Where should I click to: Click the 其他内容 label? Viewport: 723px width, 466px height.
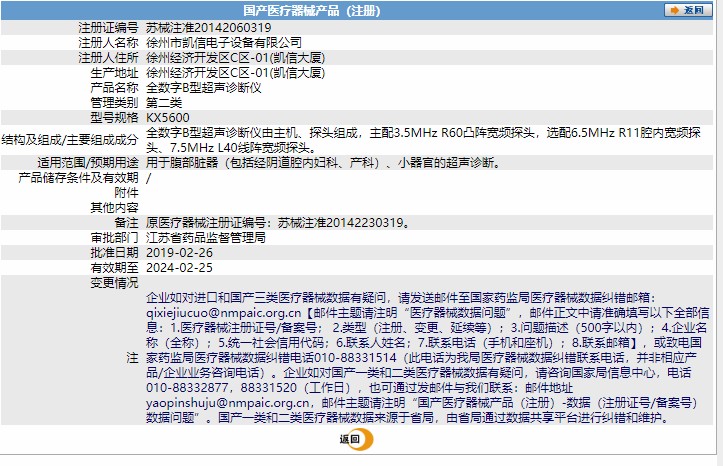[114, 207]
